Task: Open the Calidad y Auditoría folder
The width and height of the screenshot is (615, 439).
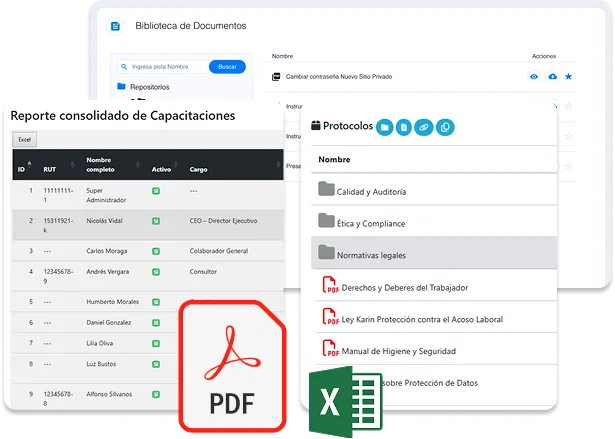Action: click(371, 192)
